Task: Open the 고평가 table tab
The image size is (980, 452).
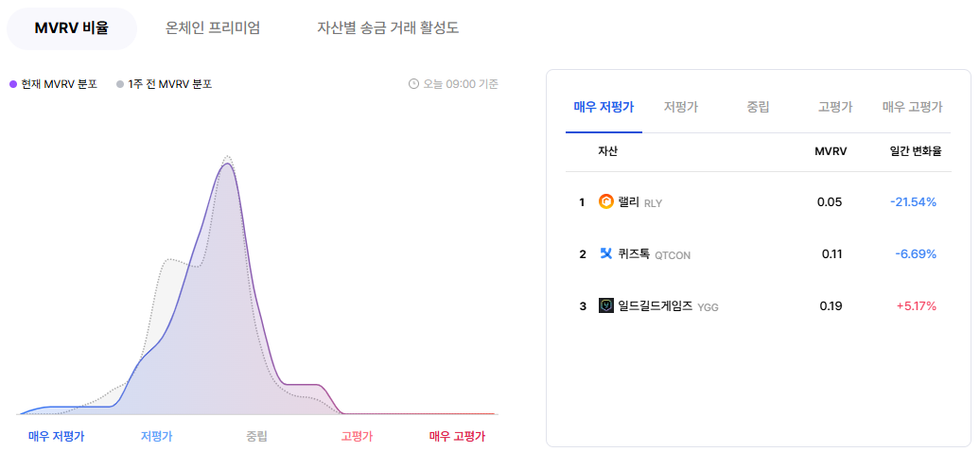Action: point(835,107)
